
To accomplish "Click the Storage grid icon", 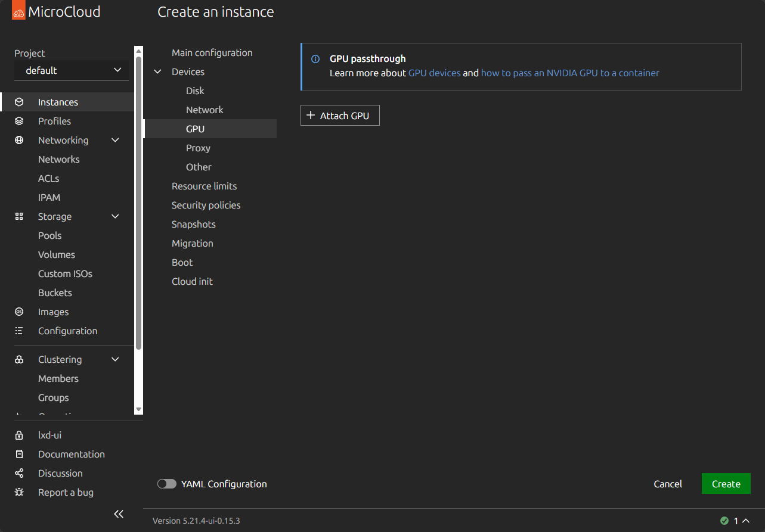I will click(x=19, y=216).
